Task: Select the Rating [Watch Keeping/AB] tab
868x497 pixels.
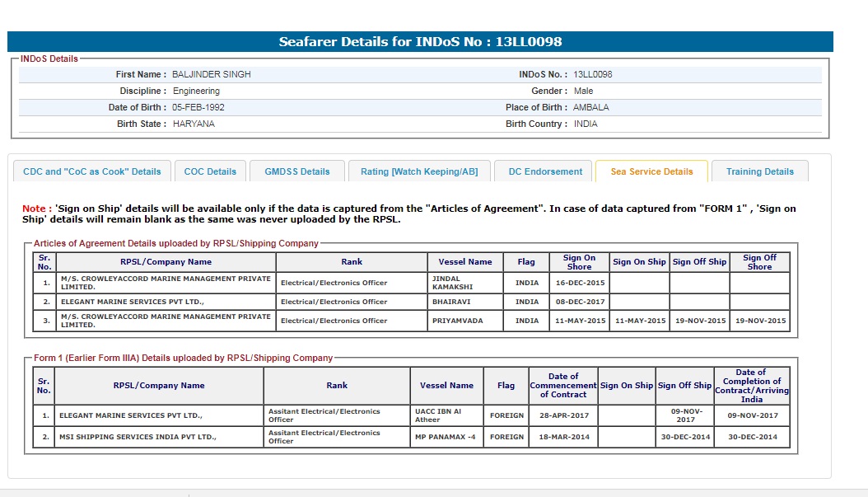Action: [x=419, y=171]
